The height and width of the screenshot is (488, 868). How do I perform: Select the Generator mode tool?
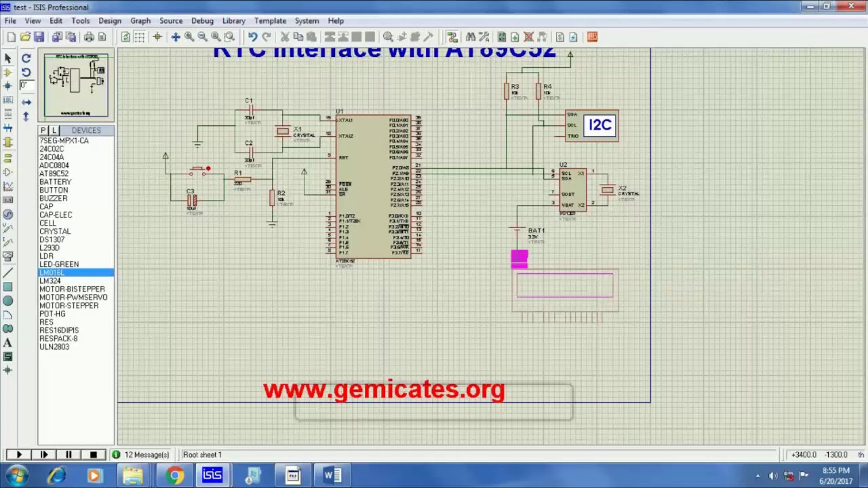8,213
